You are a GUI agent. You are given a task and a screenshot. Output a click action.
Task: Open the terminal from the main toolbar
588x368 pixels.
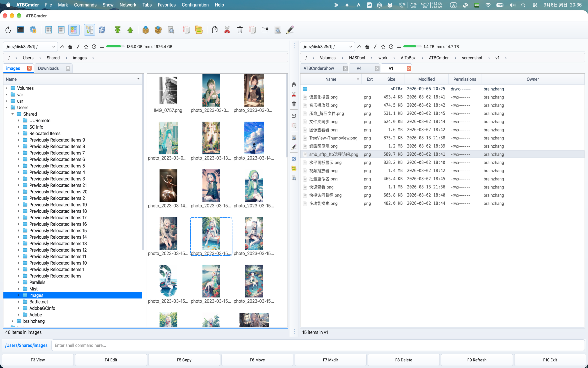pyautogui.click(x=20, y=30)
